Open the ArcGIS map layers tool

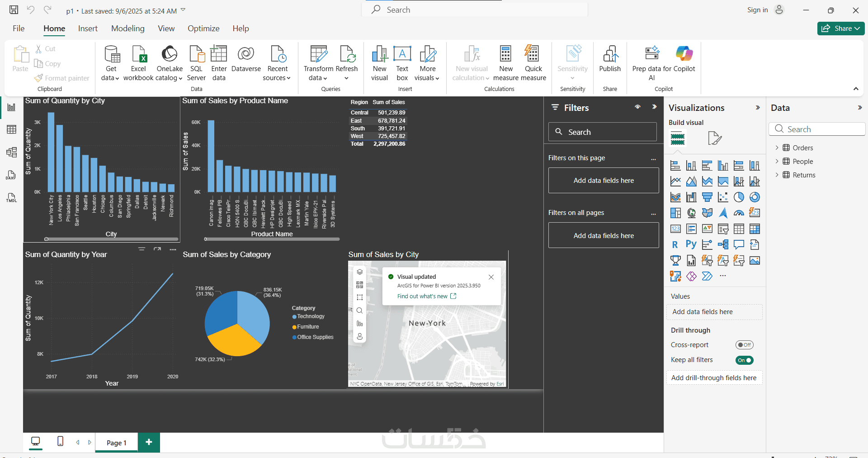359,272
